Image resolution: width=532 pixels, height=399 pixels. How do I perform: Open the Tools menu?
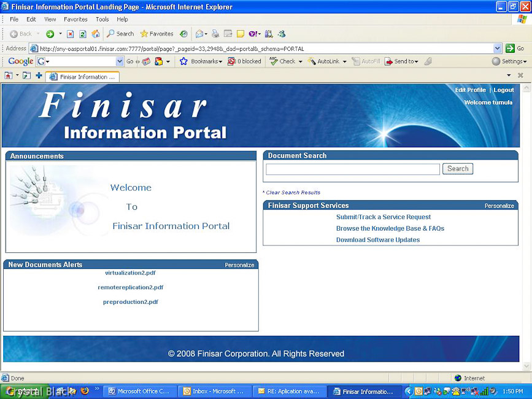click(102, 20)
